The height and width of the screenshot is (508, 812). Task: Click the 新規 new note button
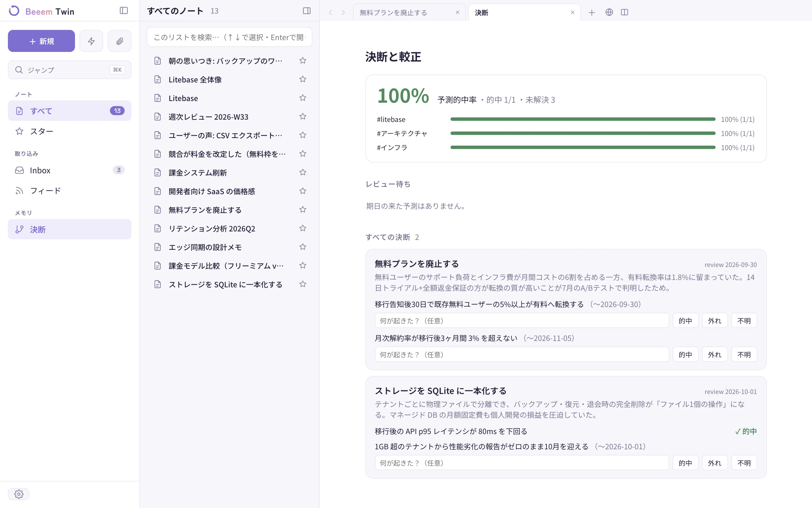tap(41, 41)
